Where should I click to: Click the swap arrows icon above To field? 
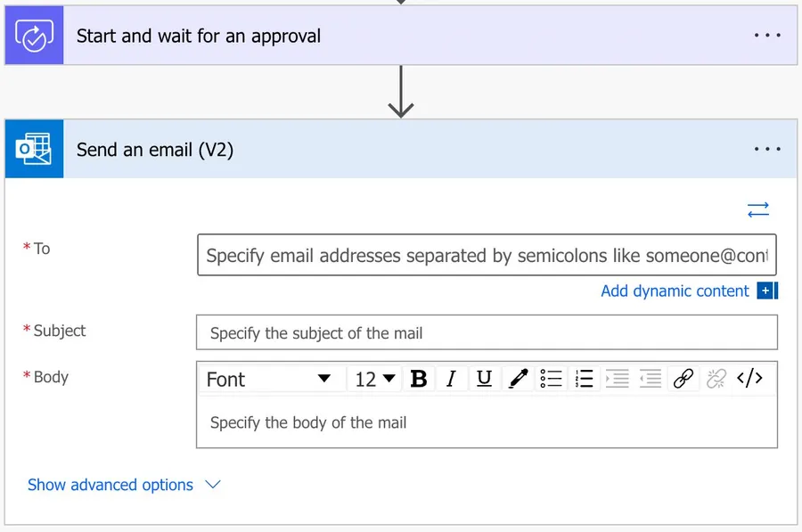758,210
